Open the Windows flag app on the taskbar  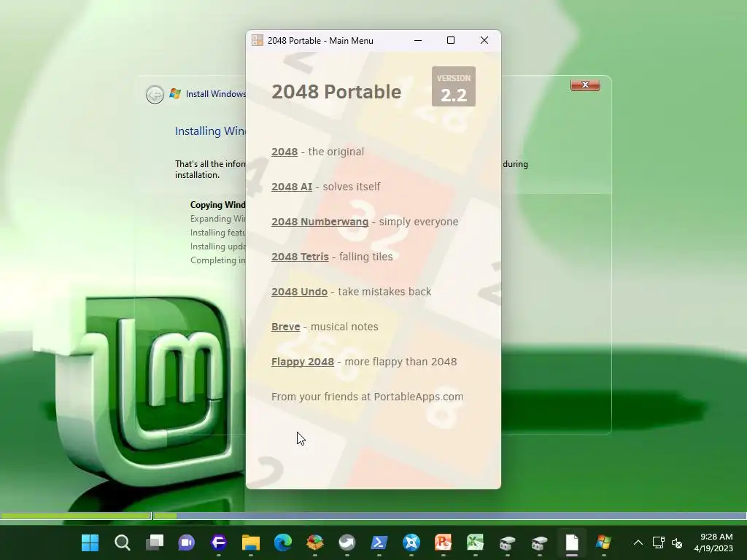603,542
